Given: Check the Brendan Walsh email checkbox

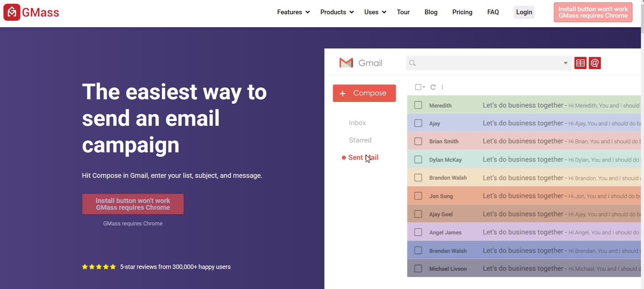Looking at the screenshot, I should [418, 250].
